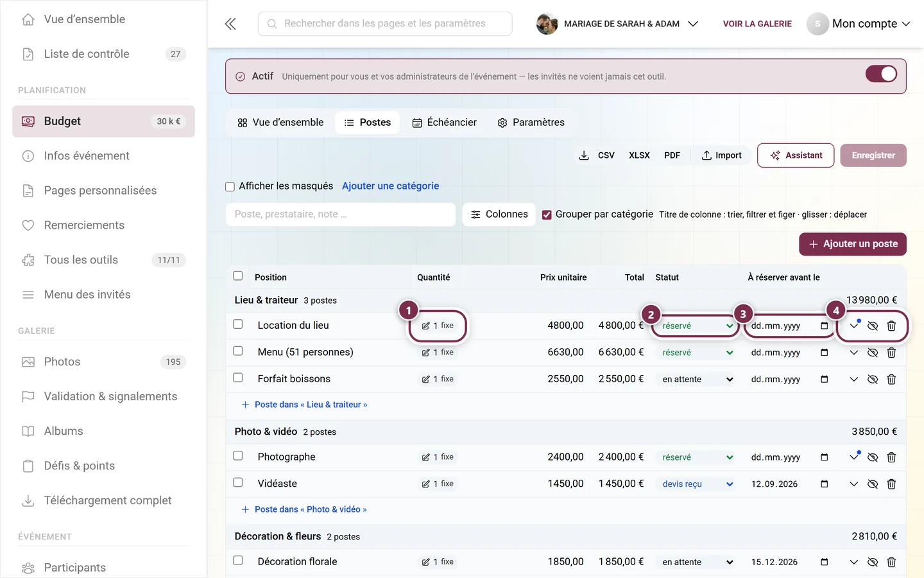The height and width of the screenshot is (578, 924).
Task: Click the Tous les outils puzzle icon
Action: point(28,260)
